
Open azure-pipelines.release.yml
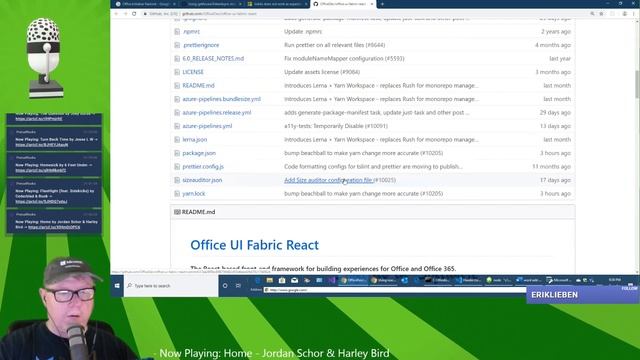(217, 112)
